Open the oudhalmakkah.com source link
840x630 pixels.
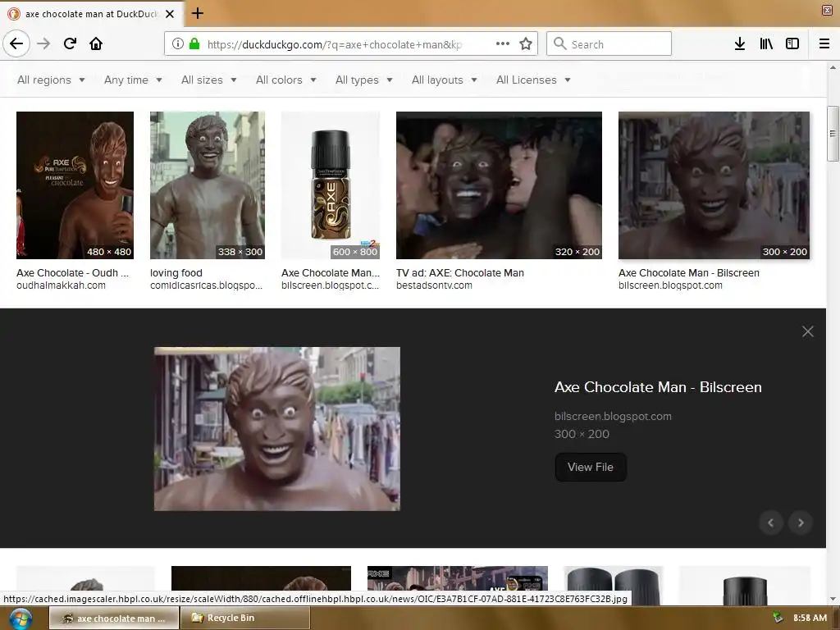click(x=61, y=285)
